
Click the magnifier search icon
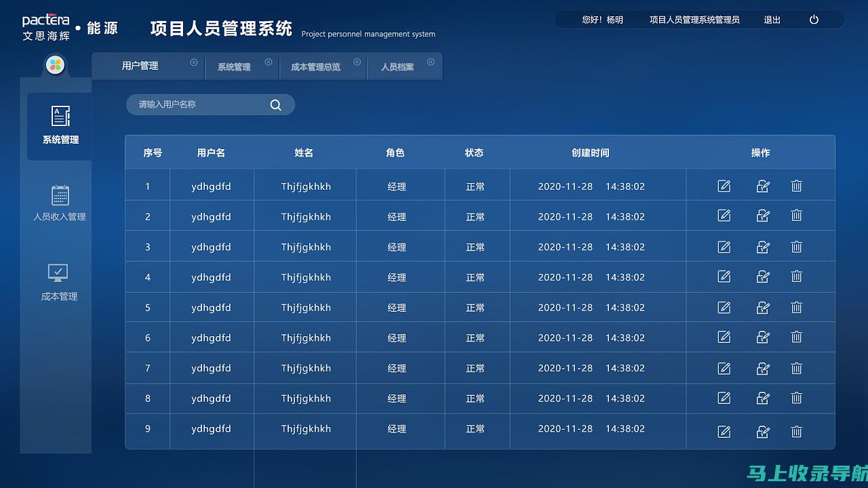275,104
